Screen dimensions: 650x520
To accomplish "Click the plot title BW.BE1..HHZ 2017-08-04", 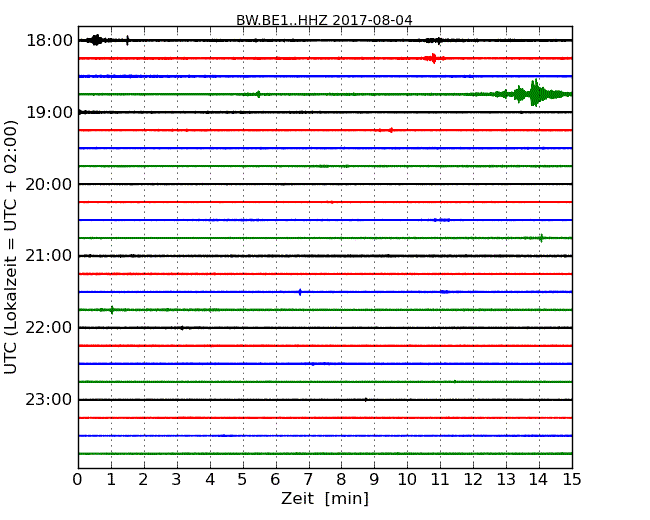I will click(324, 20).
